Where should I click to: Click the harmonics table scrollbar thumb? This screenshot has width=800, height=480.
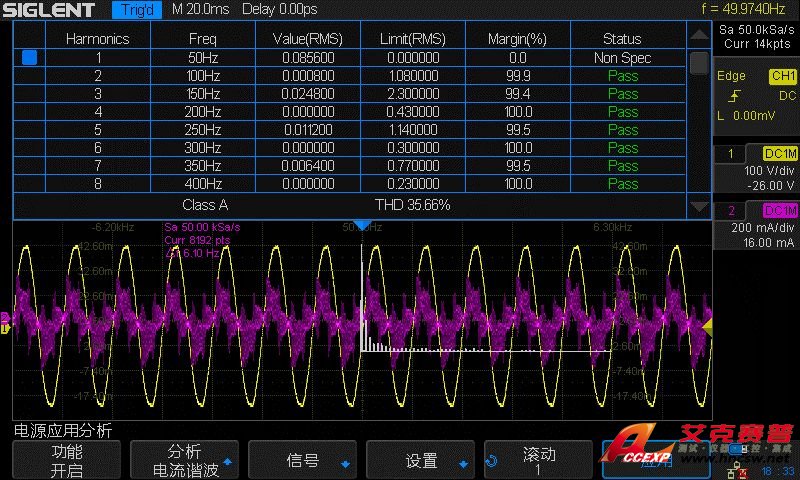(699, 62)
